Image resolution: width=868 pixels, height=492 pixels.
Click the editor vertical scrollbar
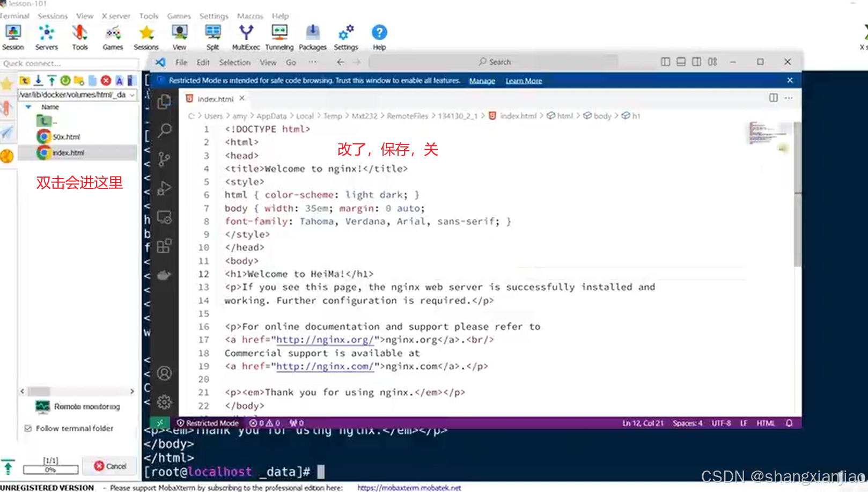click(797, 194)
